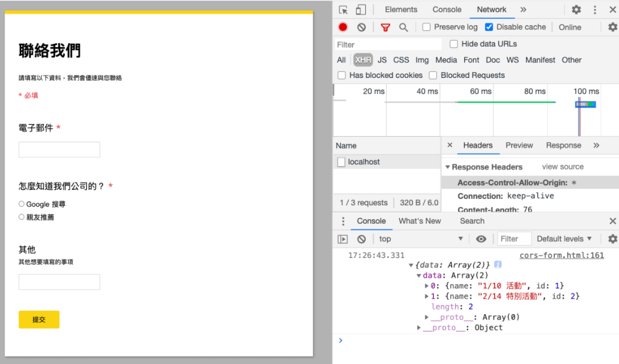Filter requests by Font type
619x364 pixels.
click(x=471, y=60)
